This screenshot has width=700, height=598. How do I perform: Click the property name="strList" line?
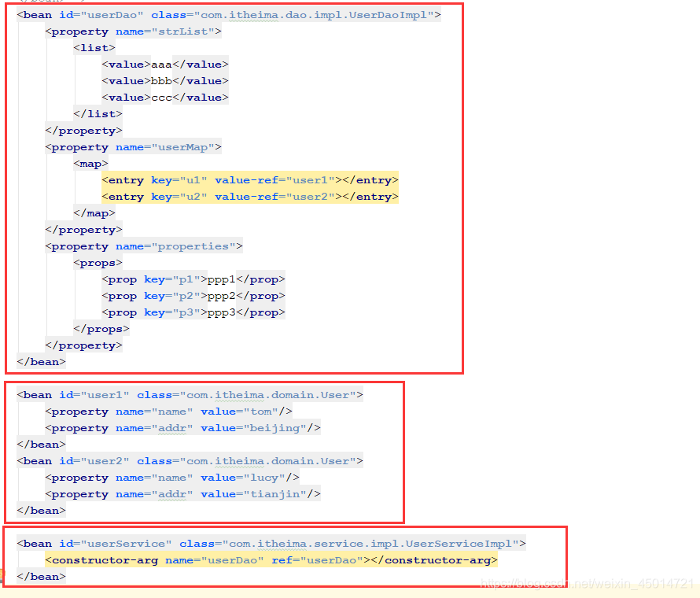tap(133, 31)
